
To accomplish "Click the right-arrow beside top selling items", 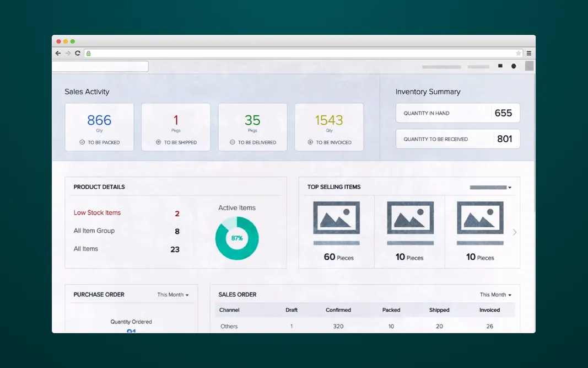I will click(x=514, y=232).
